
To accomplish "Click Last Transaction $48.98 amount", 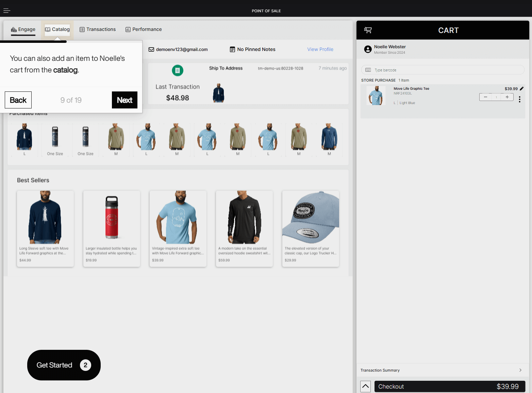I will coord(178,98).
